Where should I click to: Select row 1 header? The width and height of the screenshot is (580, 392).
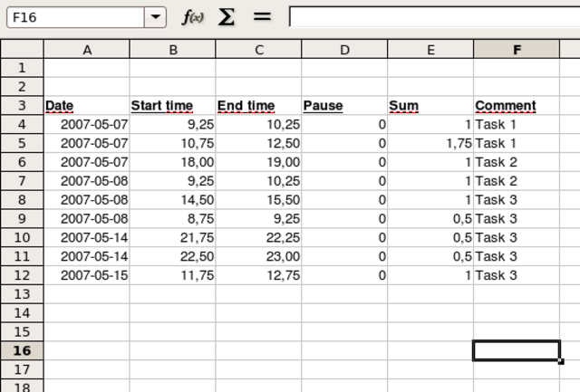click(22, 68)
